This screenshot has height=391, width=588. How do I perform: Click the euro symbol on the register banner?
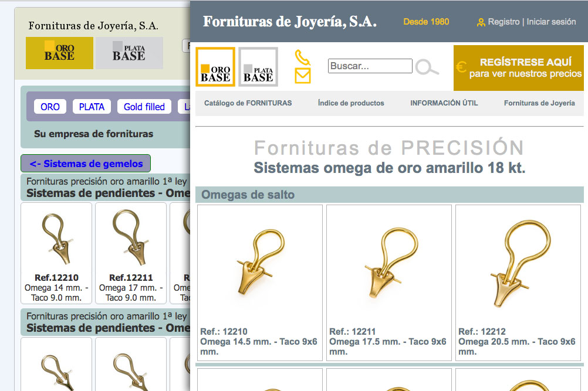[x=461, y=67]
